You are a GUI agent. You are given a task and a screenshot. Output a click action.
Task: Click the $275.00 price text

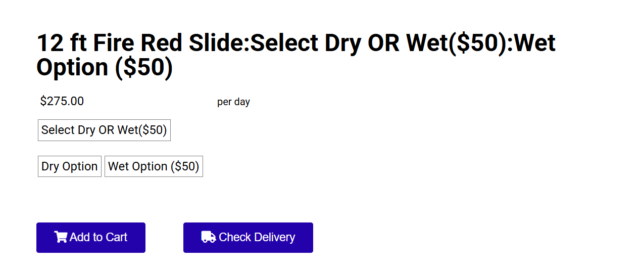click(x=62, y=101)
